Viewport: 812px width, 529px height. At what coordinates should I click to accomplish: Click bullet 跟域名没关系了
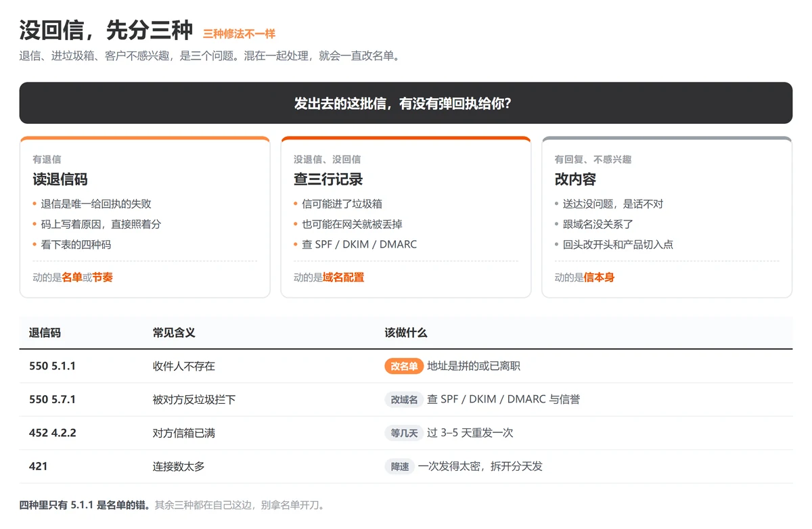pos(598,224)
